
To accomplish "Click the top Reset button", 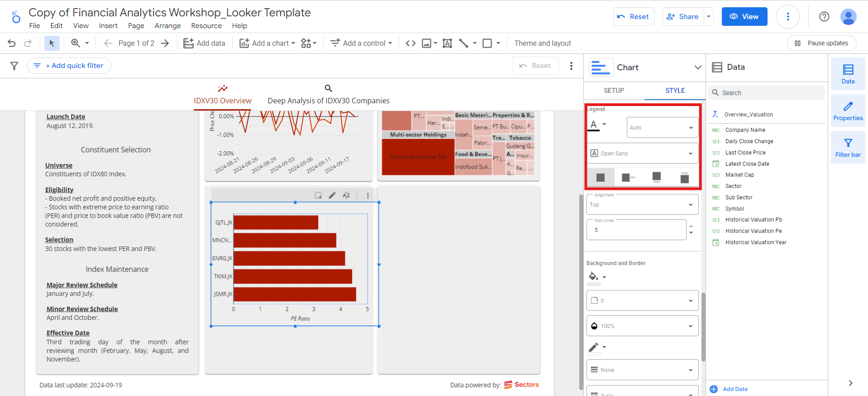I will point(634,17).
